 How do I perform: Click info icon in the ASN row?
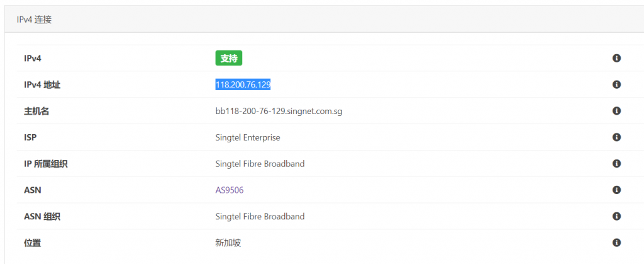(616, 190)
